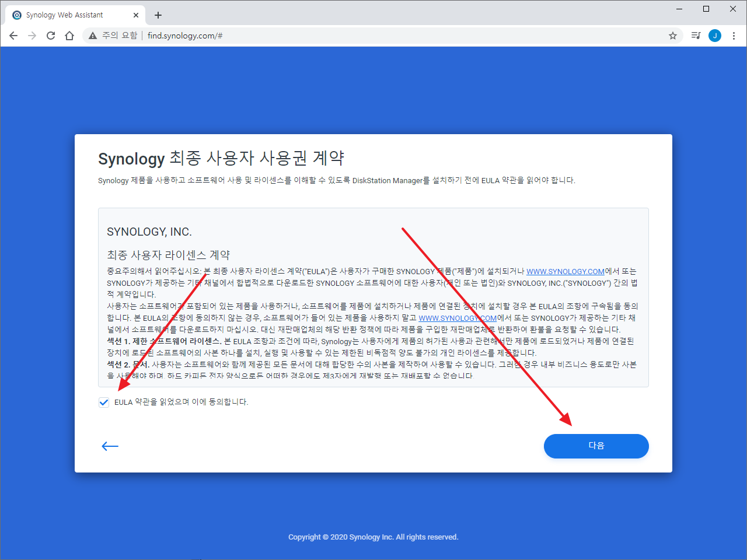Image resolution: width=747 pixels, height=560 pixels.
Task: Uncheck the EULA agreement checkbox
Action: click(104, 402)
